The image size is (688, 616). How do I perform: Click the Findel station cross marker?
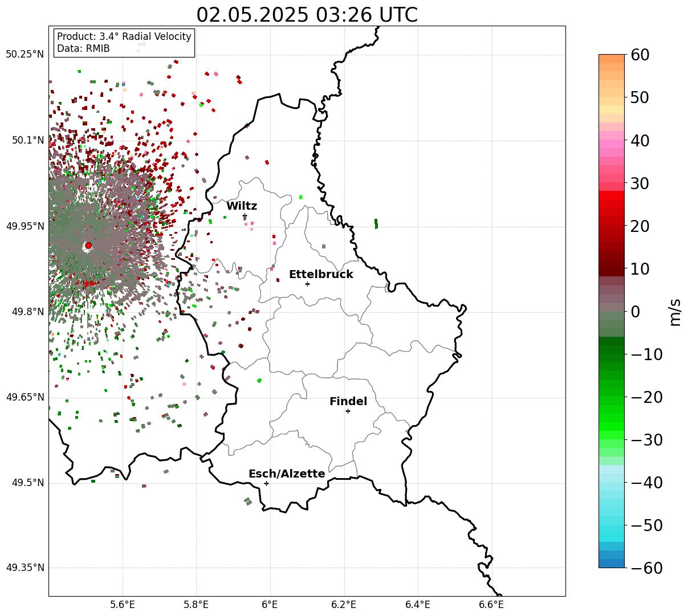click(348, 411)
